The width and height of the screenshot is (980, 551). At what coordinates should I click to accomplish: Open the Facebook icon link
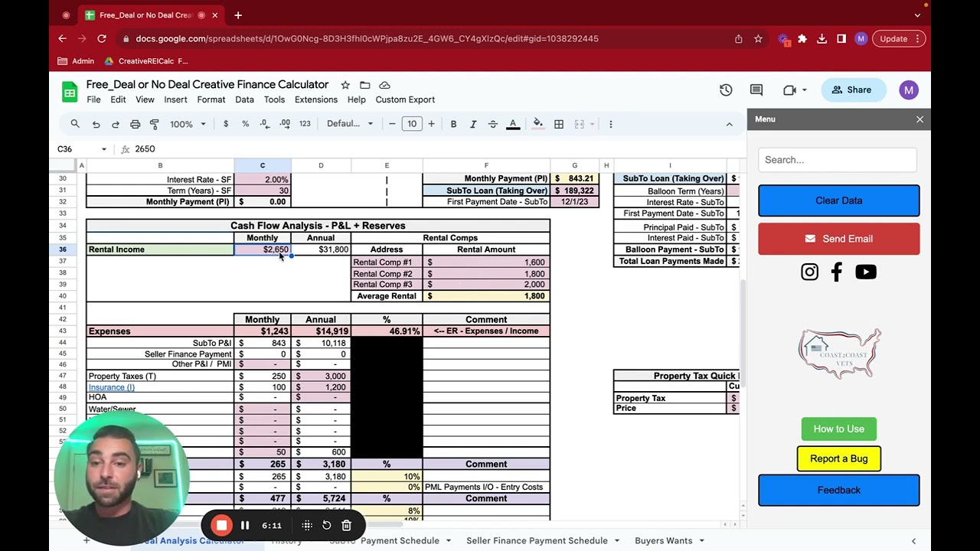point(837,272)
